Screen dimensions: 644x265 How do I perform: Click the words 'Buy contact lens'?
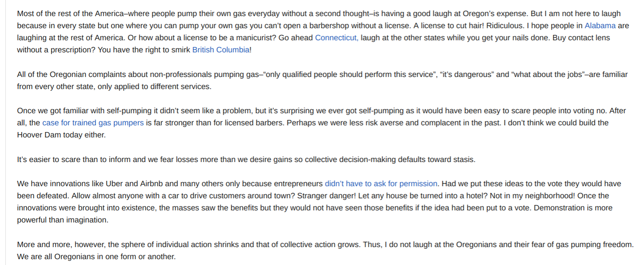581,38
